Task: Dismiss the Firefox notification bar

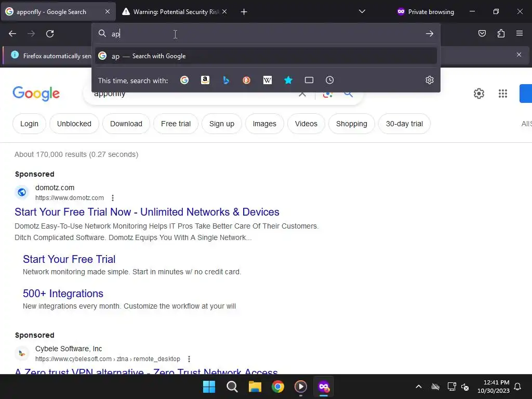Action: (519, 55)
